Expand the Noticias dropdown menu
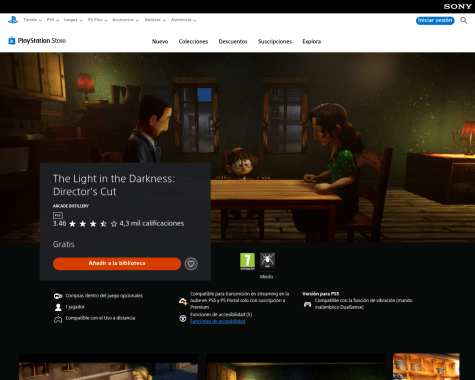The image size is (475, 380). pyautogui.click(x=155, y=20)
